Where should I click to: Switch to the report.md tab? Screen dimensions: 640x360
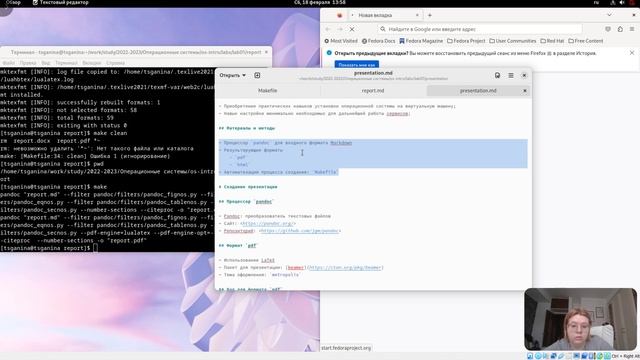pos(373,91)
